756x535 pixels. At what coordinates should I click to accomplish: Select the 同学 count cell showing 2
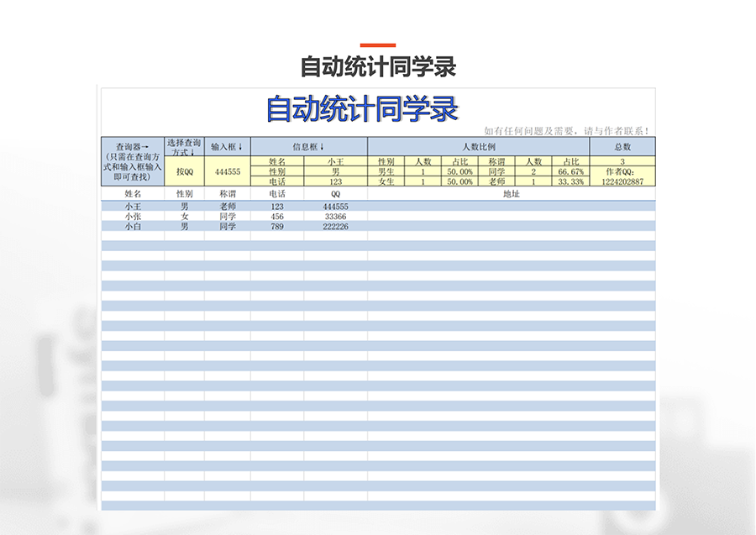point(533,171)
